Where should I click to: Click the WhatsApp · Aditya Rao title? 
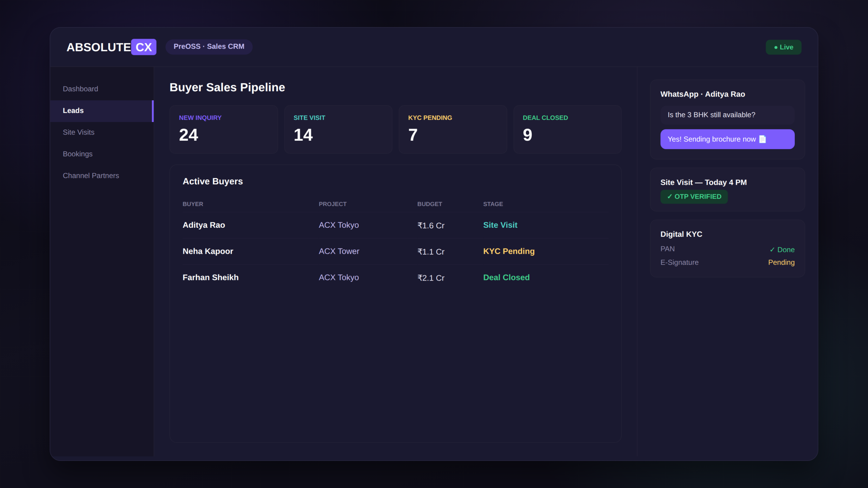(x=703, y=94)
